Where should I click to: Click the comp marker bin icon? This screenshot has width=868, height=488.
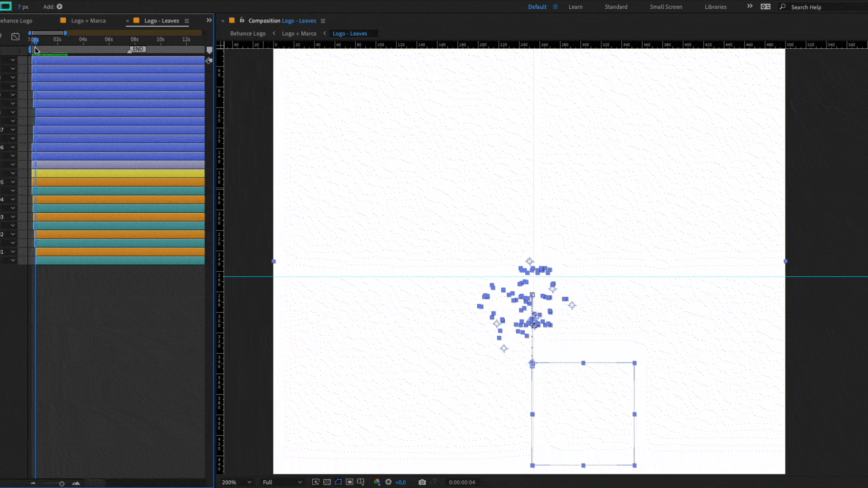click(x=209, y=50)
